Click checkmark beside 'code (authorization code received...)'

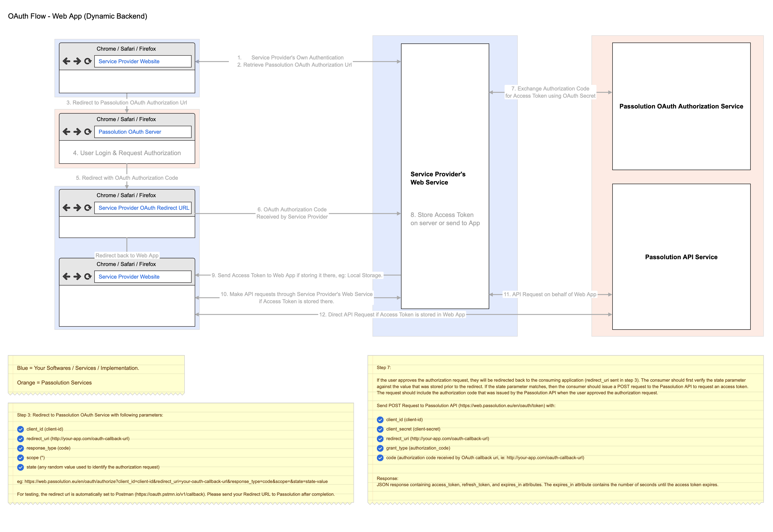click(x=380, y=458)
